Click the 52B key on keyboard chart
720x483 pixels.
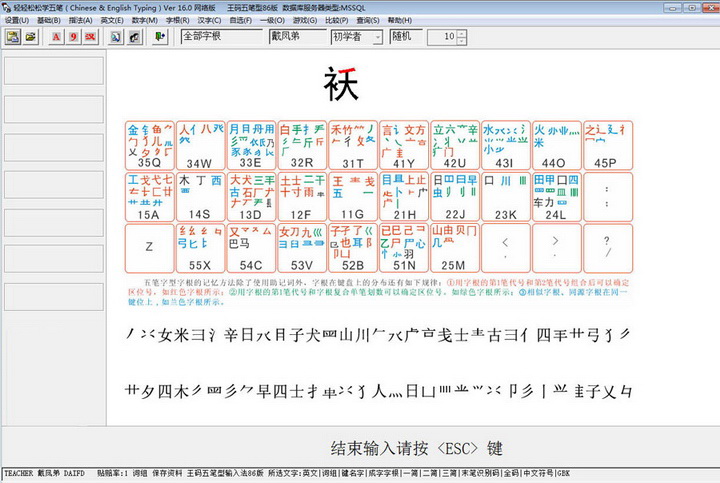click(x=353, y=248)
